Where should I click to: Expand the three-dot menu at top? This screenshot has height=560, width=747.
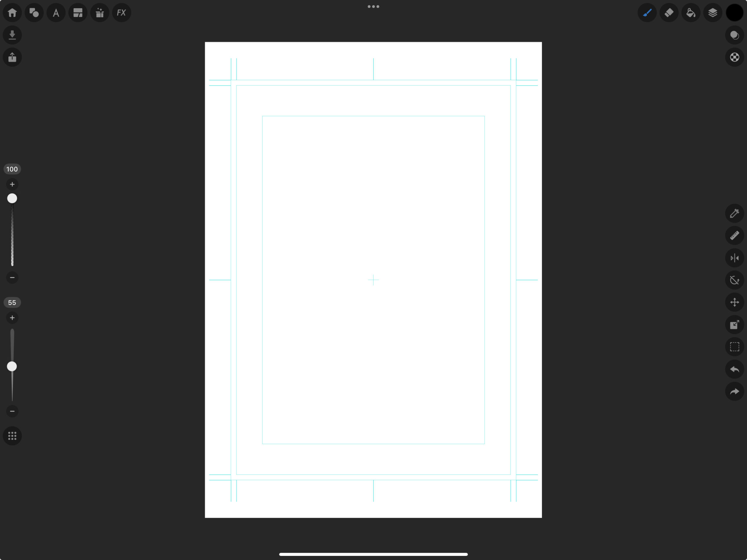(373, 6)
